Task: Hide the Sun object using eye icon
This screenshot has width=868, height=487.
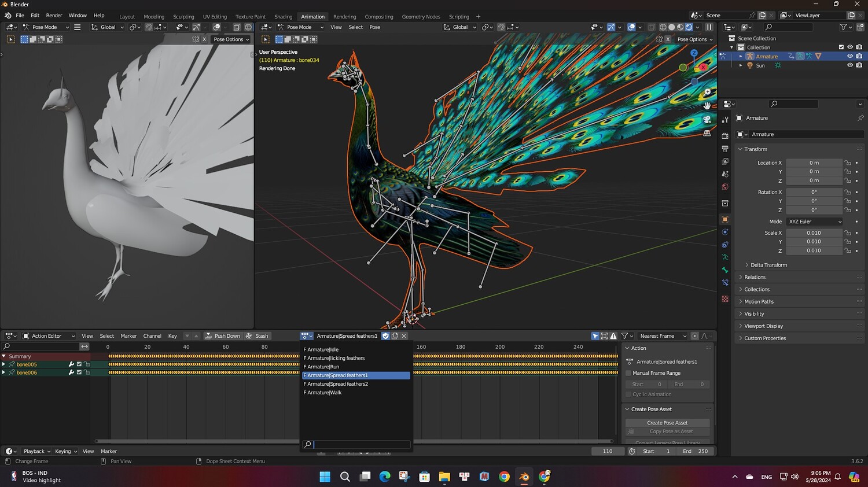Action: [x=849, y=65]
